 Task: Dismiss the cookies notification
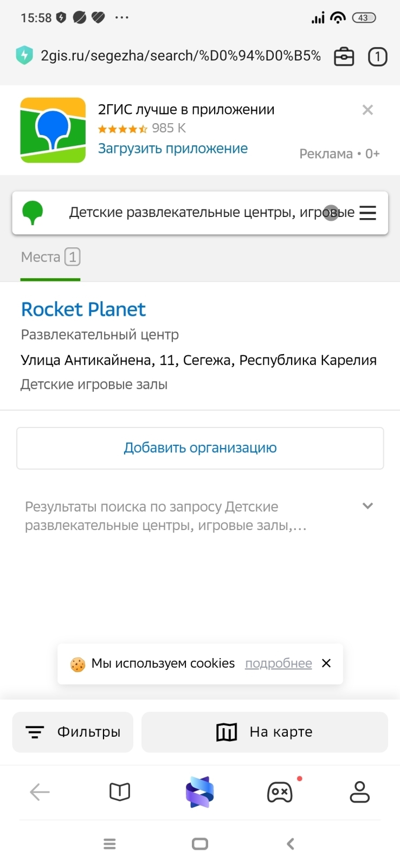326,663
